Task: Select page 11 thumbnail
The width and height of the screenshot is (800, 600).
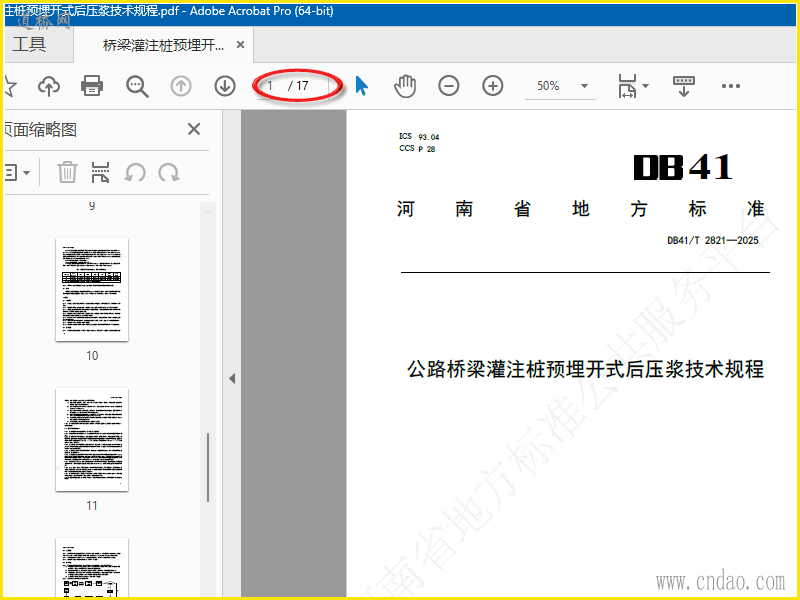Action: 92,439
